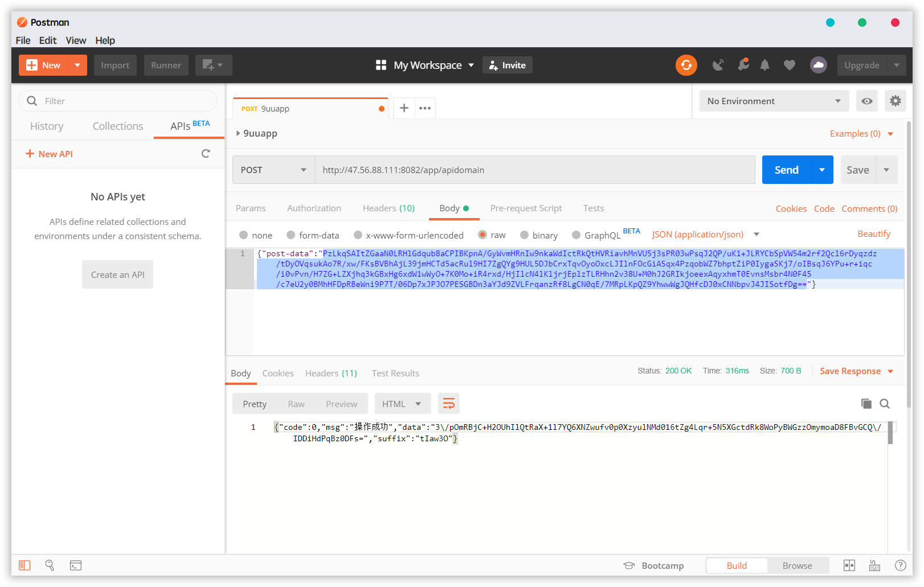
Task: Open Find and Replace in status bar
Action: (x=50, y=565)
